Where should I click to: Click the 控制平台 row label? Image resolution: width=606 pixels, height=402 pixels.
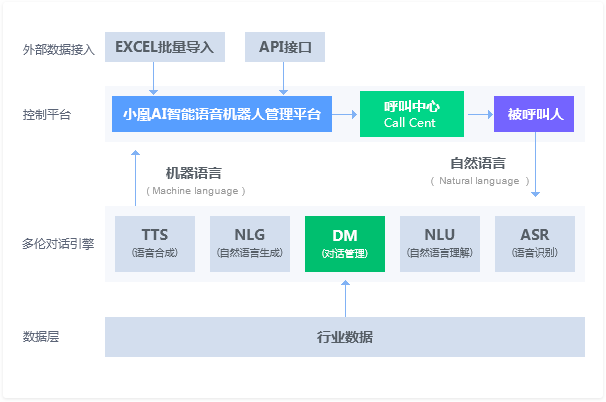click(47, 114)
